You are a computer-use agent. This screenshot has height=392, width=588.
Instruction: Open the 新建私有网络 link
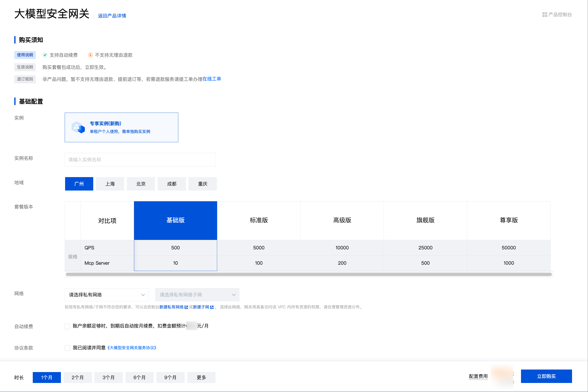(x=171, y=307)
